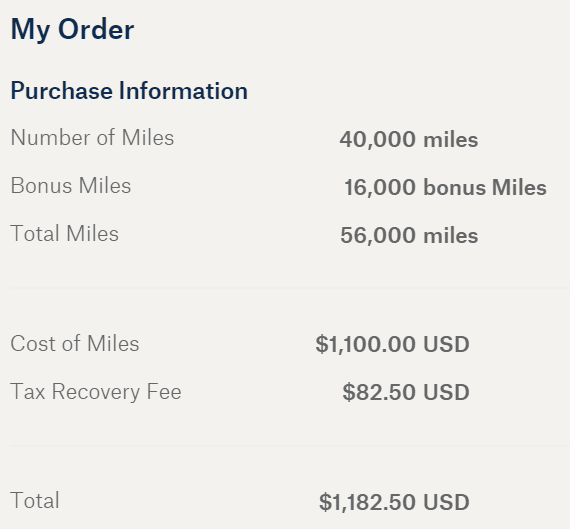This screenshot has width=570, height=529.
Task: Click the Purchase Information heading
Action: coord(129,91)
